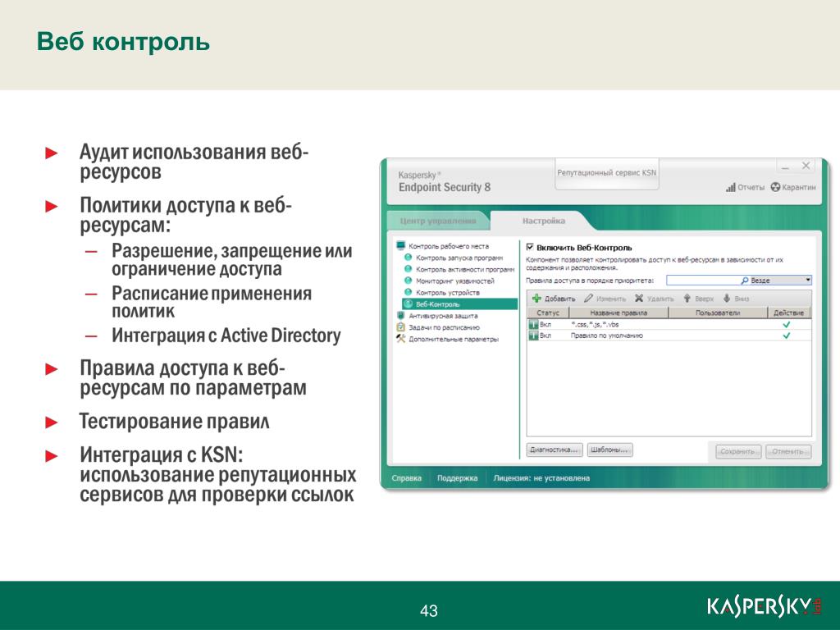Open the Репутационный сервис KSN tab

tap(606, 173)
